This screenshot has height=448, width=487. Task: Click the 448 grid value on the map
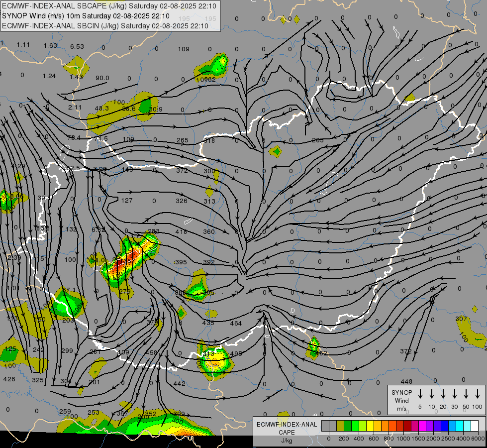406,381
